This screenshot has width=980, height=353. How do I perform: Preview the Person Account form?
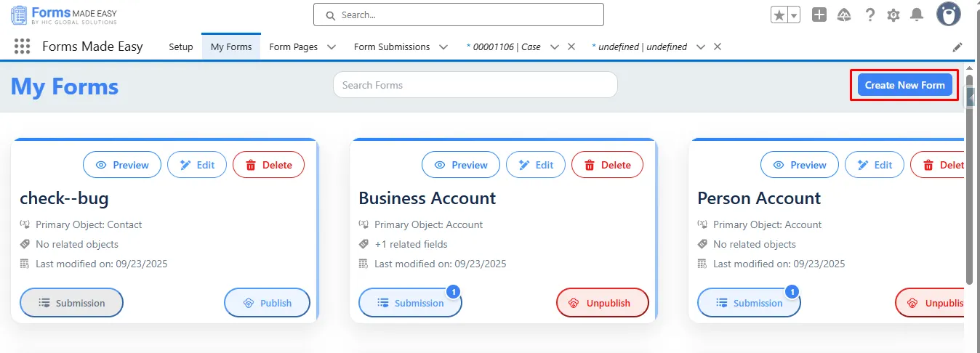pos(799,165)
